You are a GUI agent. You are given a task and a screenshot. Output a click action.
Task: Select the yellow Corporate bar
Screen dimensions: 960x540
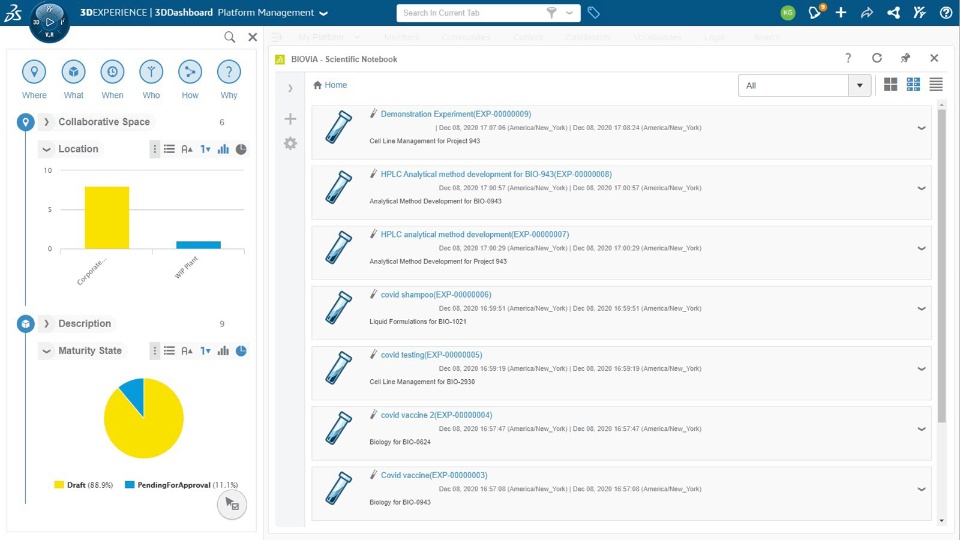107,218
